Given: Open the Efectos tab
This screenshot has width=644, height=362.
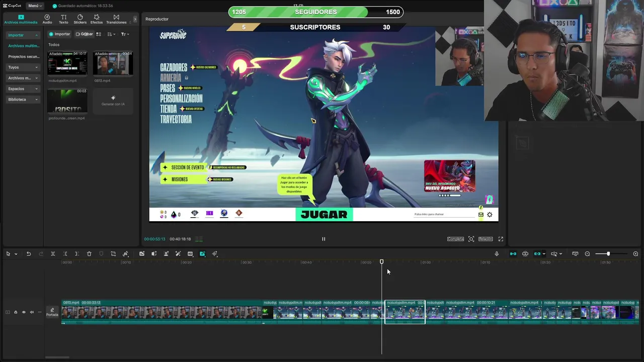Looking at the screenshot, I should [97, 19].
